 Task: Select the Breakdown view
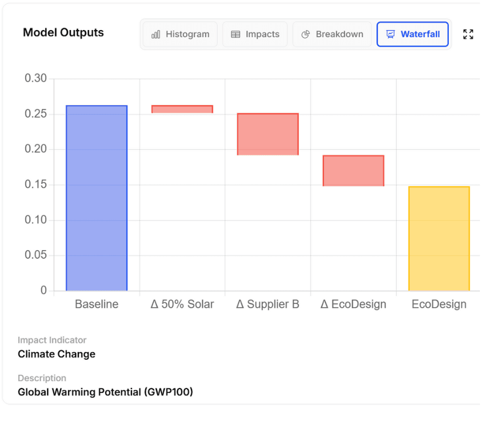tap(332, 34)
